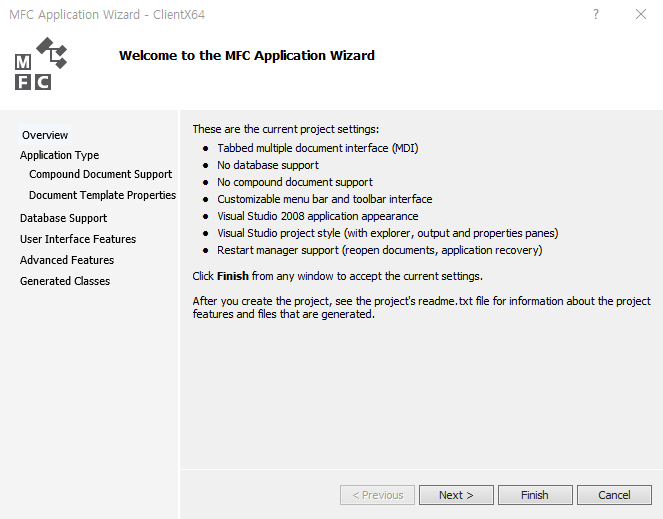Click Finish to accept settings
This screenshot has width=663, height=519.
pos(535,495)
